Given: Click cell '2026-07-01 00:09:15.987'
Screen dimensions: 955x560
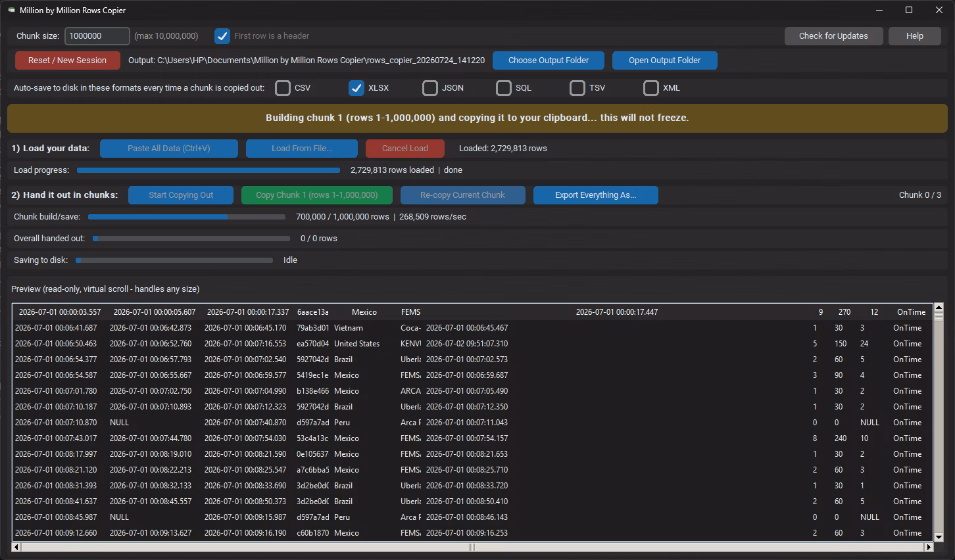Looking at the screenshot, I should point(245,517).
